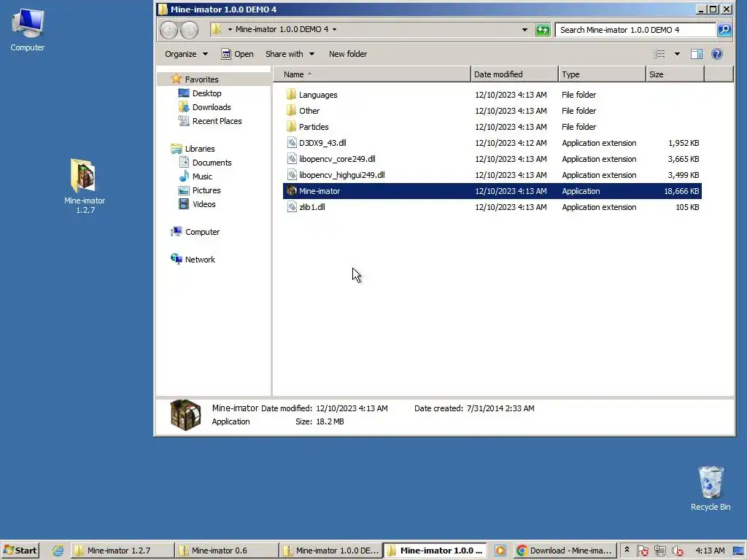The height and width of the screenshot is (560, 747).
Task: Click the Forward navigation arrow button
Action: click(x=189, y=30)
